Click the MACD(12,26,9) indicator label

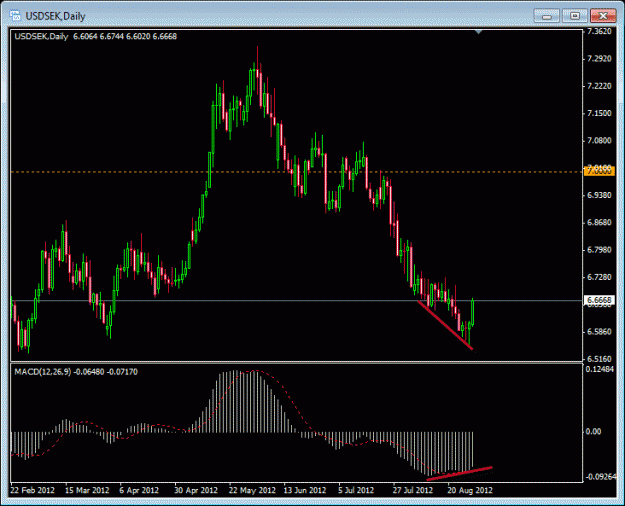coord(76,372)
